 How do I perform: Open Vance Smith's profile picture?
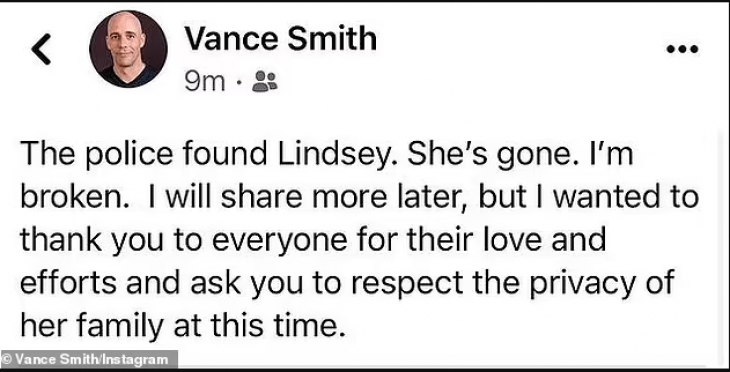click(x=128, y=49)
